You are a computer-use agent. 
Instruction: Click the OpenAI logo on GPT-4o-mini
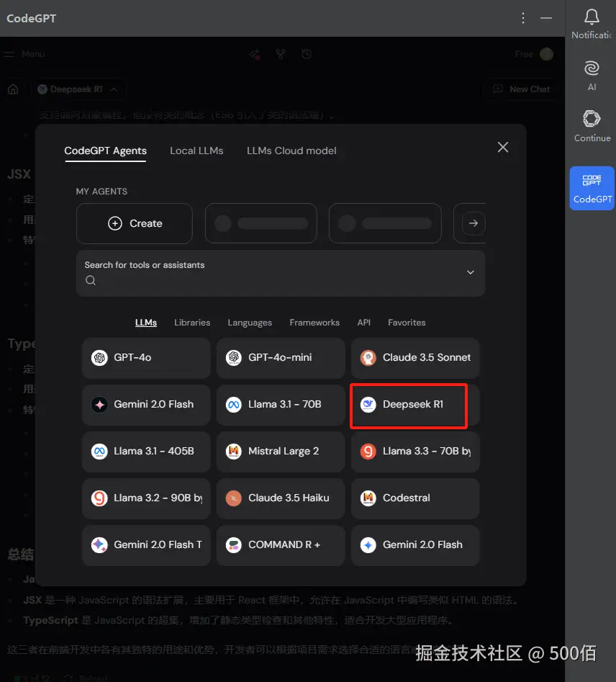point(234,358)
